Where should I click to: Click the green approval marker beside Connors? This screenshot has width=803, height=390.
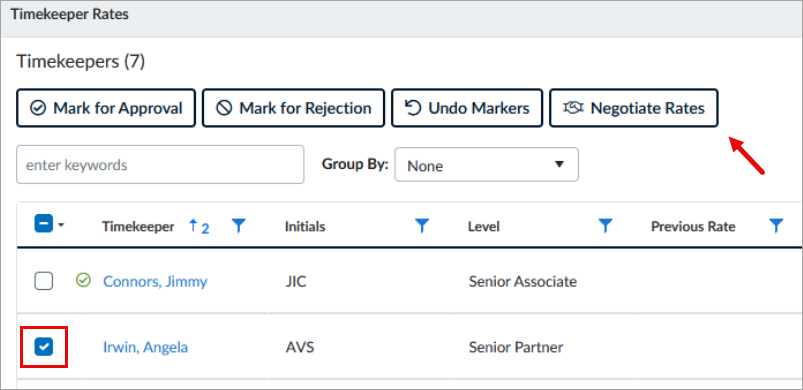82,280
